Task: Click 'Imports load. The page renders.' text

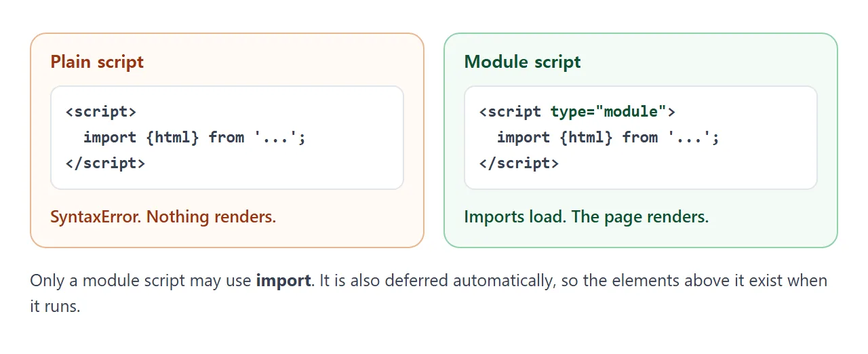Action: coord(587,217)
